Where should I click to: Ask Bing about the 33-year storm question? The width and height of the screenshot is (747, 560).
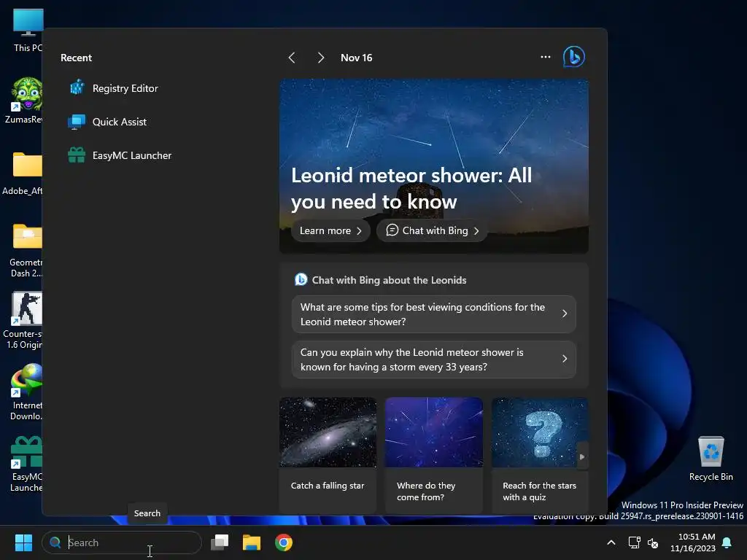point(433,359)
